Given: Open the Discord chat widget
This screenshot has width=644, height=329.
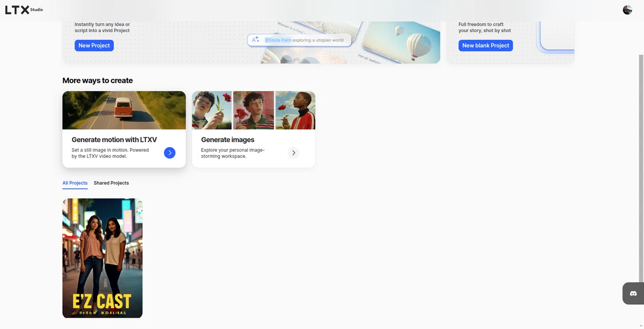Looking at the screenshot, I should [x=633, y=294].
